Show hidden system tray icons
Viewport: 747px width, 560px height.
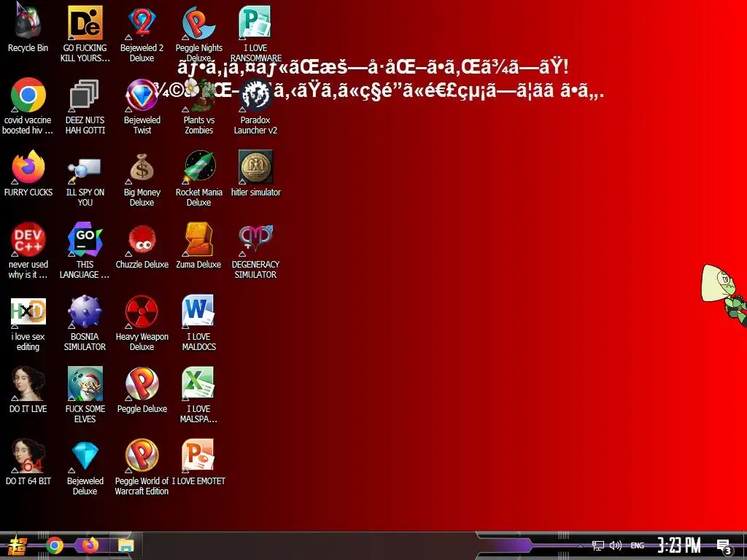coord(580,545)
